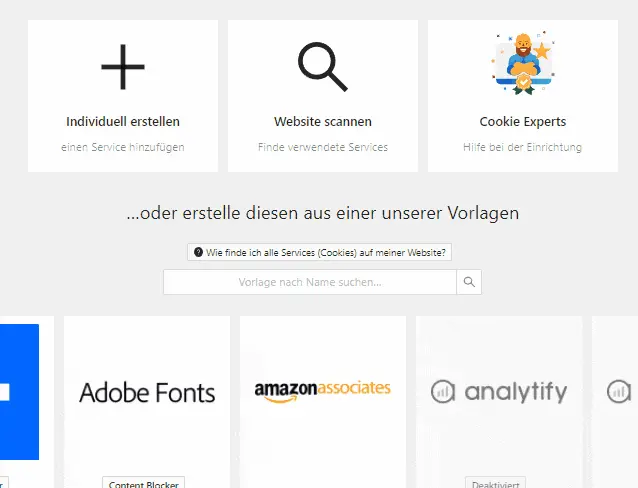Click the magnifier icon above Website scannen
Viewport: 638px width, 488px height.
pyautogui.click(x=323, y=67)
